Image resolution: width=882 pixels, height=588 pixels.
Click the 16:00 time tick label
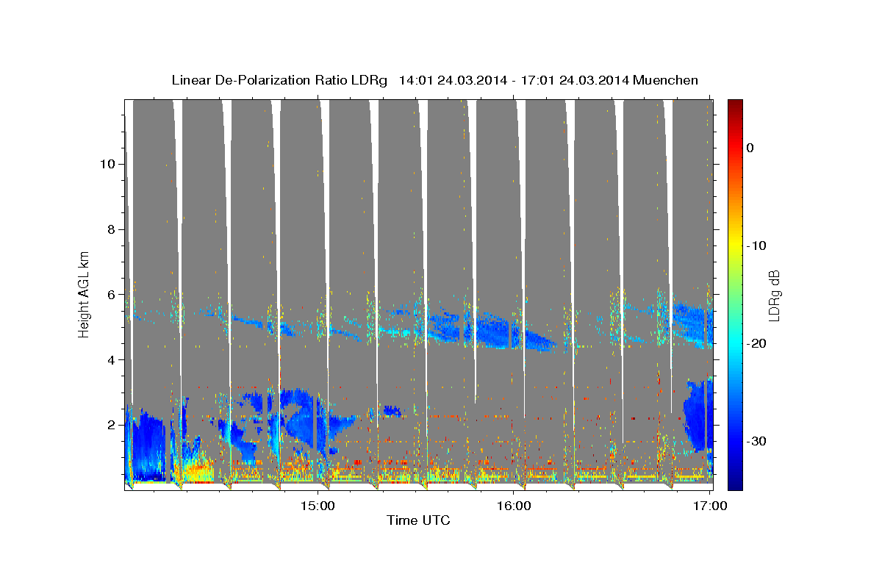coord(514,506)
